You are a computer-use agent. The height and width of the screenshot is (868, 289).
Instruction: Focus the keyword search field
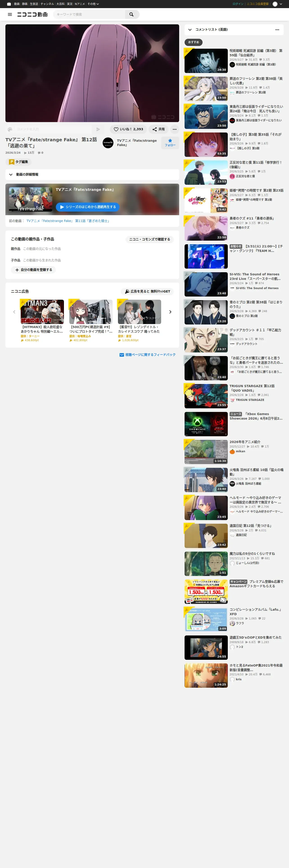click(x=90, y=14)
